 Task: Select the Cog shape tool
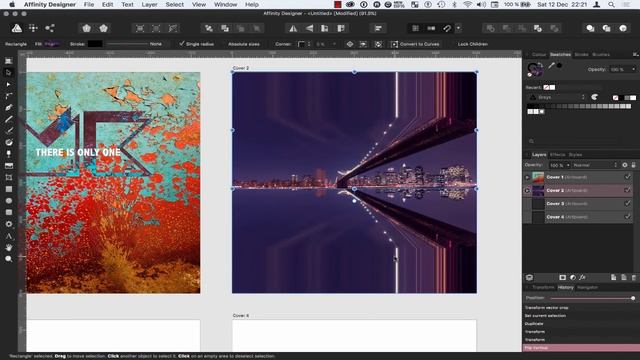8,224
